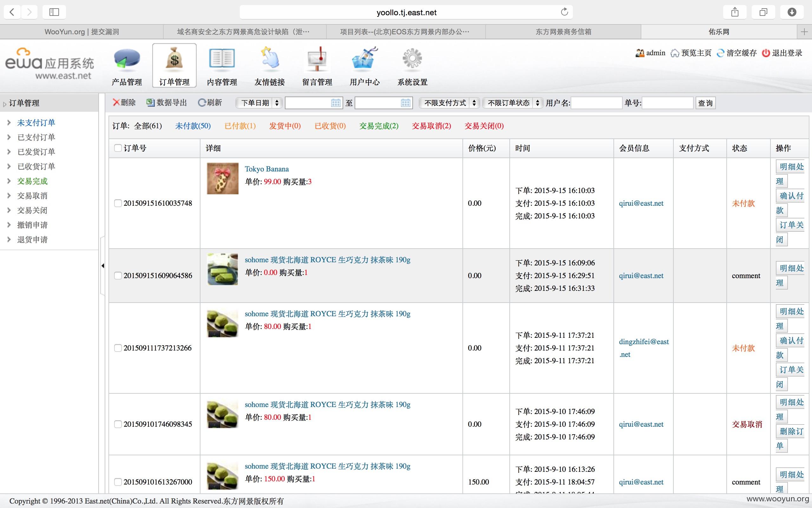The width and height of the screenshot is (812, 508).
Task: Select 退货申请 in the sidebar
Action: 33,239
